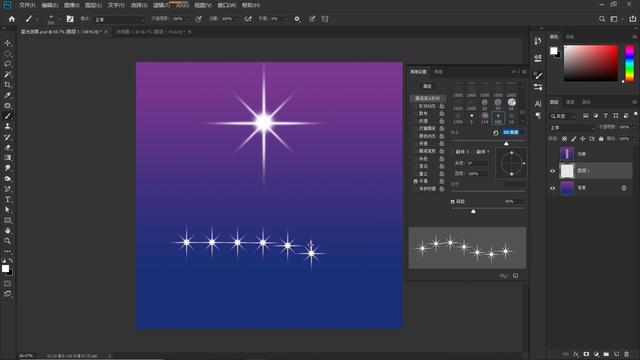
Task: Click the brush size slider handle
Action: pos(506,143)
